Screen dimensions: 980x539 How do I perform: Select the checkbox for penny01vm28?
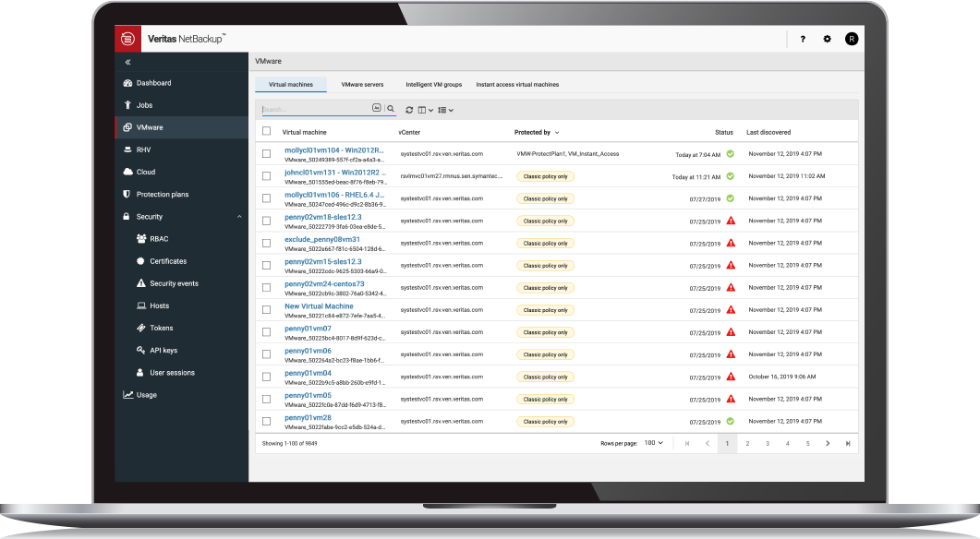[x=267, y=421]
